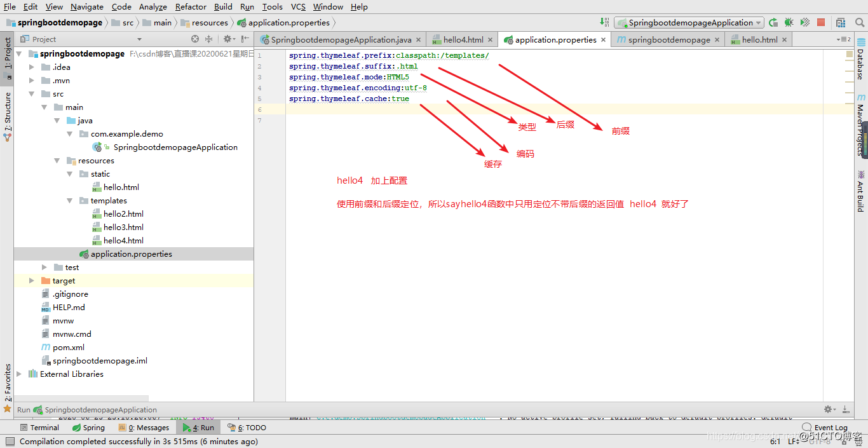
Task: Click the 6:1 cursor position indicator in status bar
Action: 775,441
